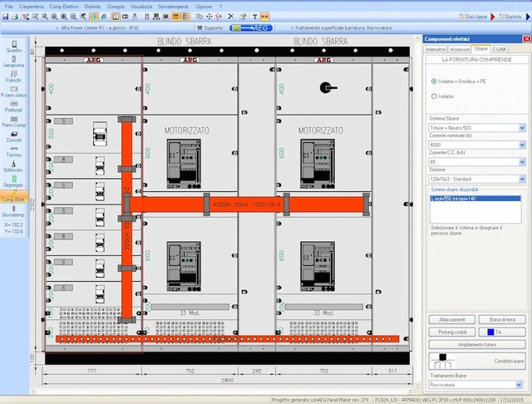The height and width of the screenshot is (404, 532).
Task: Open the Comp.Elettrici menu
Action: coord(64,7)
